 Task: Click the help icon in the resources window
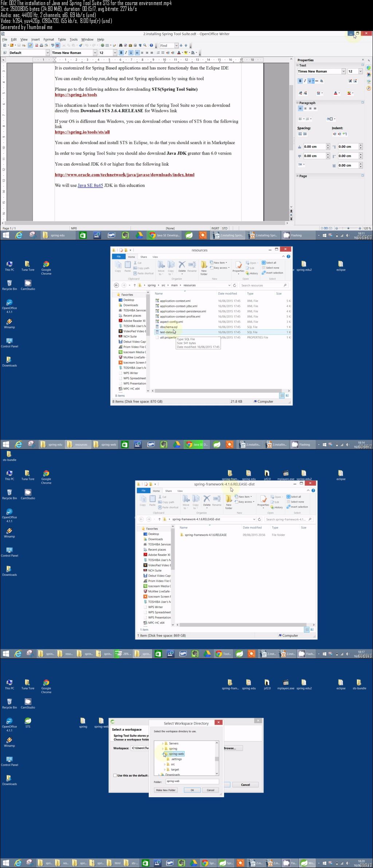point(288,257)
